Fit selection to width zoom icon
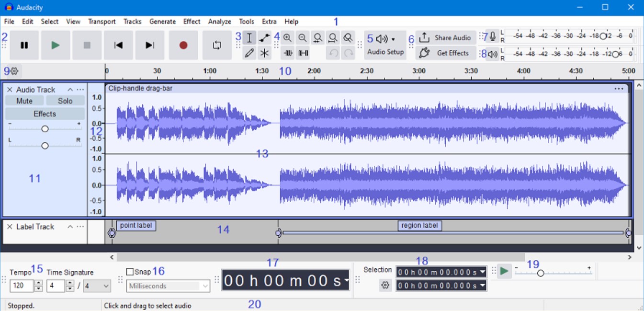Screen dimensions: 644x311 (x=317, y=38)
